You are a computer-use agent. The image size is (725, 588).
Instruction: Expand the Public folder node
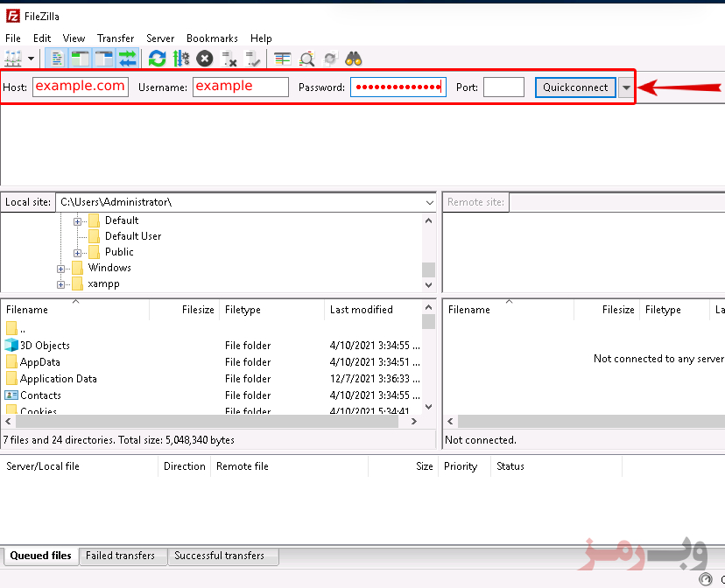point(78,253)
